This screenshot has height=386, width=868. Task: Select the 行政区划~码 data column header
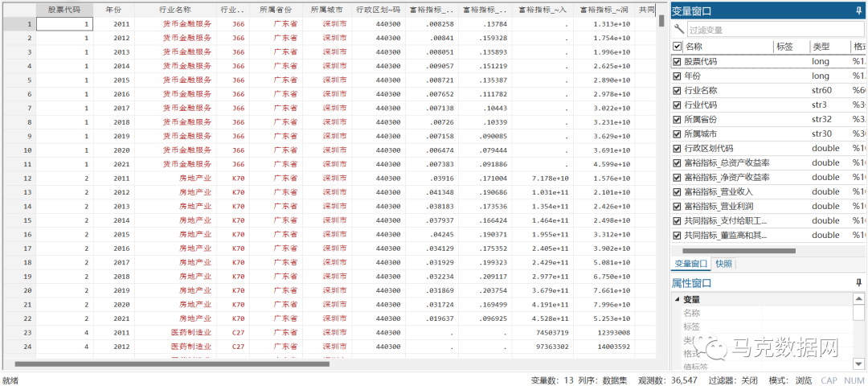coord(378,10)
